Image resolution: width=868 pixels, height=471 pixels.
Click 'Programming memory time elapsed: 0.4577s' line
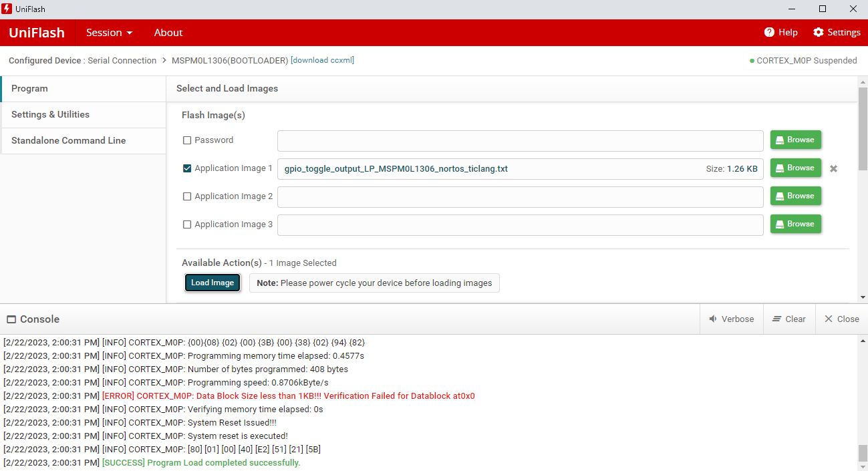click(x=184, y=356)
